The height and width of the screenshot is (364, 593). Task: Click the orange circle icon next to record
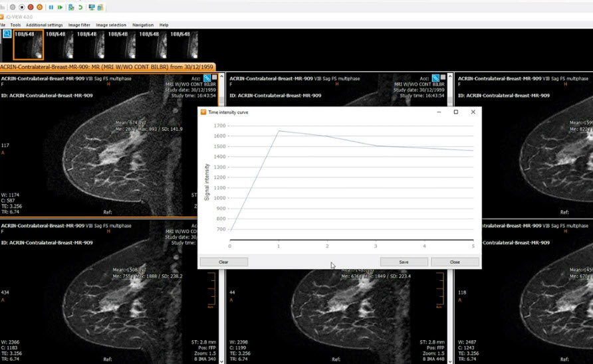pyautogui.click(x=40, y=7)
